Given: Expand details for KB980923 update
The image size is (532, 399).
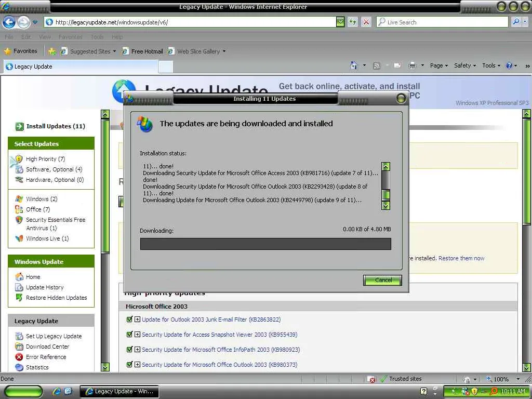Looking at the screenshot, I should click(x=137, y=350).
